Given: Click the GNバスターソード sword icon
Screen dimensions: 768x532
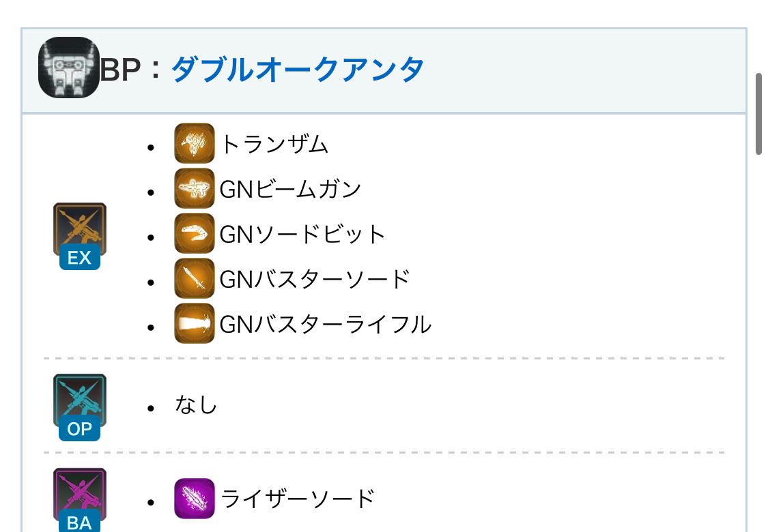Looking at the screenshot, I should (x=195, y=278).
